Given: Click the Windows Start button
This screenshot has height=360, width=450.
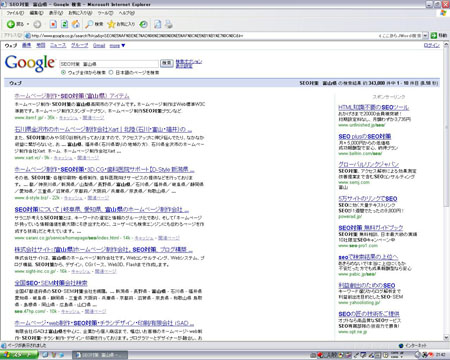Looking at the screenshot, I should point(19,355).
